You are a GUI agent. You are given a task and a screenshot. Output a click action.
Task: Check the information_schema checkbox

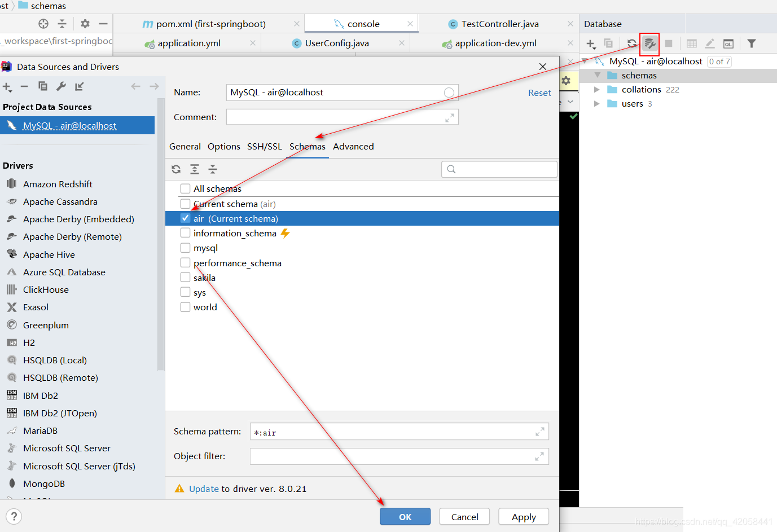pos(185,233)
